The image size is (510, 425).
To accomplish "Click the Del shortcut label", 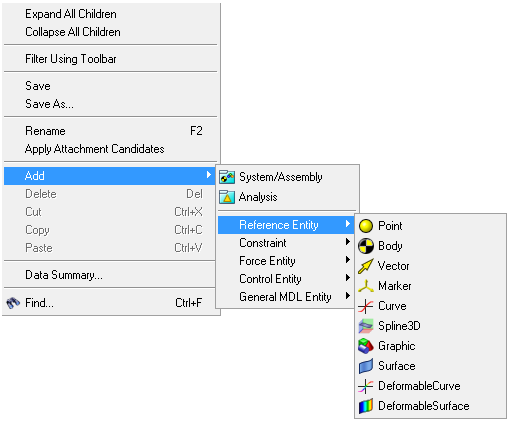I will point(194,194).
